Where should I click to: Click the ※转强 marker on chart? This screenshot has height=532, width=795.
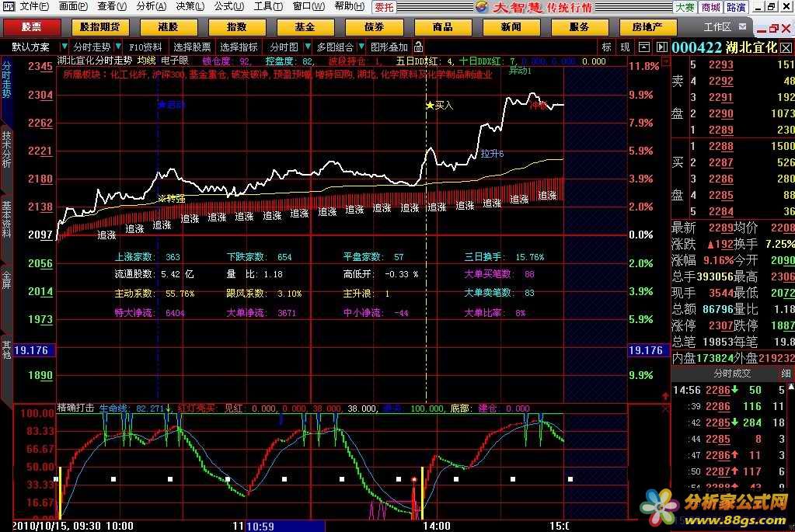(172, 199)
